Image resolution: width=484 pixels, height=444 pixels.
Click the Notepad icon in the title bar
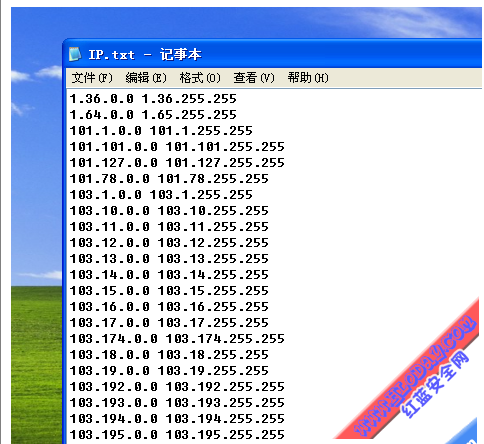(x=75, y=54)
